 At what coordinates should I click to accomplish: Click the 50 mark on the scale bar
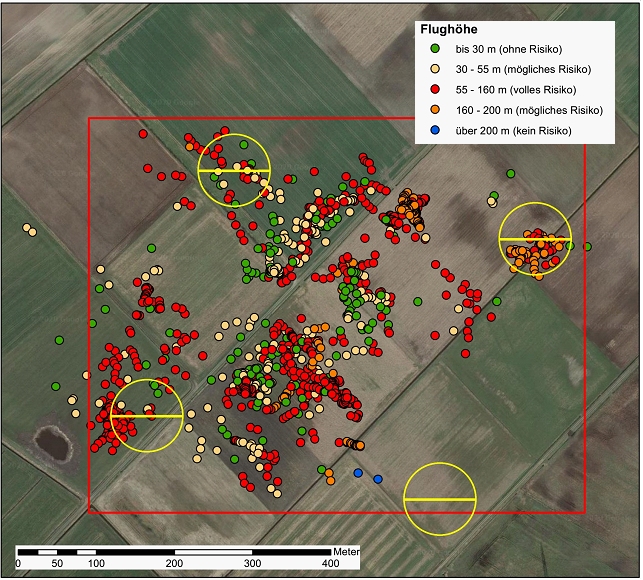click(x=57, y=564)
